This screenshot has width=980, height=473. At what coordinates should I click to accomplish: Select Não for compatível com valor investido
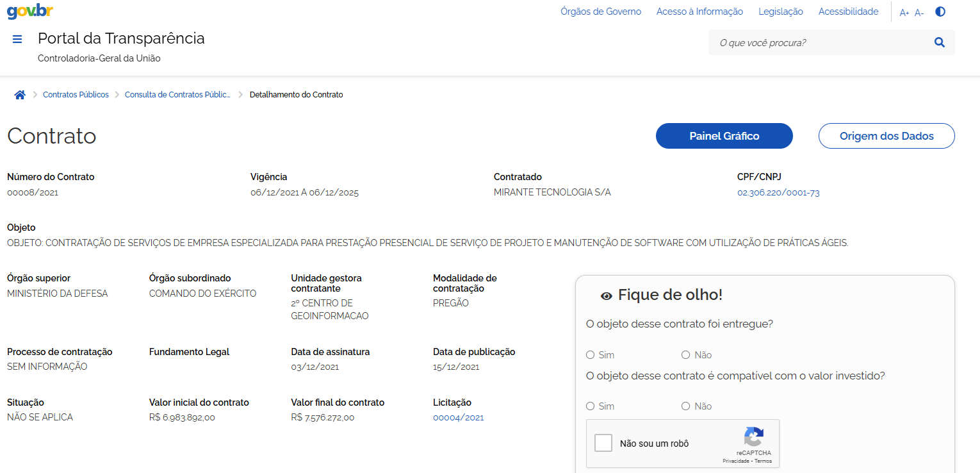[x=685, y=406]
